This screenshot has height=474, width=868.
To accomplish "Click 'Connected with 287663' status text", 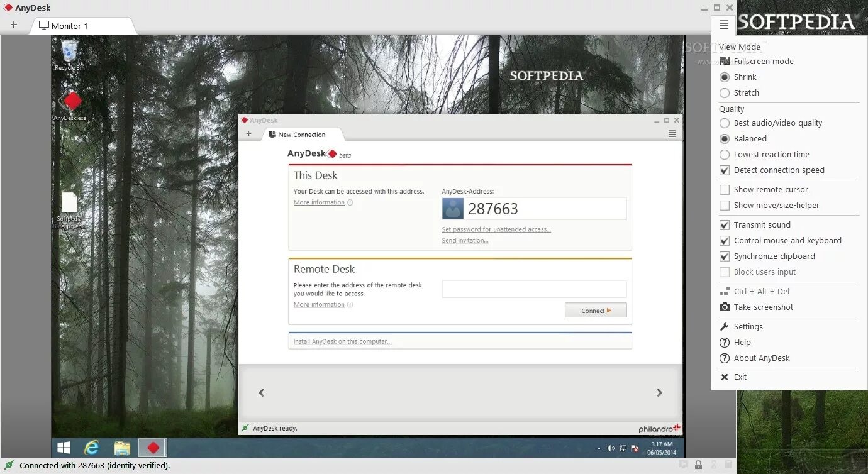I will pos(94,466).
